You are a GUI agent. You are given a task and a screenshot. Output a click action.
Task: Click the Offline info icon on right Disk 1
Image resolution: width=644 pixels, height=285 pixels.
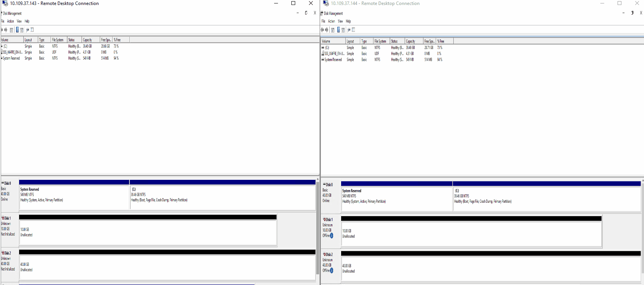[x=332, y=236]
